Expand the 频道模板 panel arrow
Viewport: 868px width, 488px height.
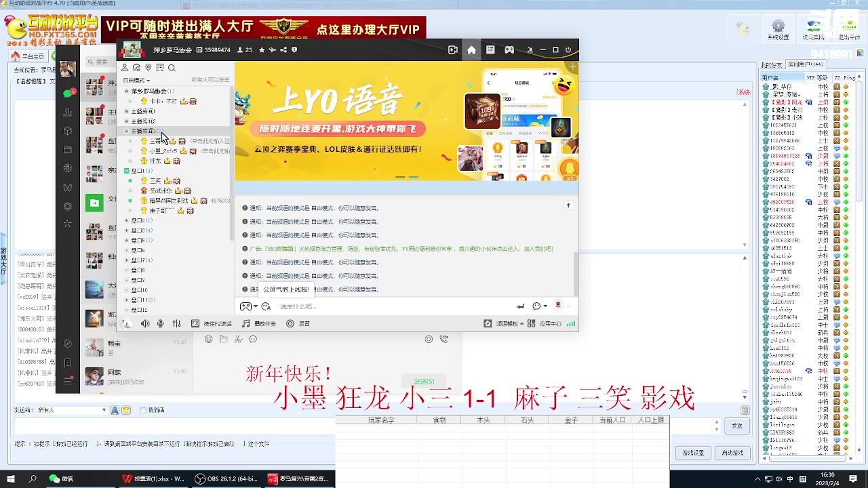tap(523, 323)
